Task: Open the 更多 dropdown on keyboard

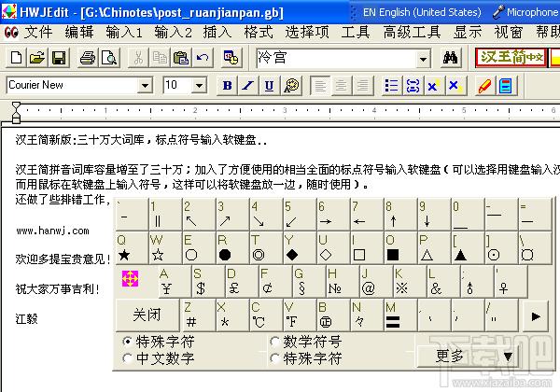Action: tap(468, 356)
